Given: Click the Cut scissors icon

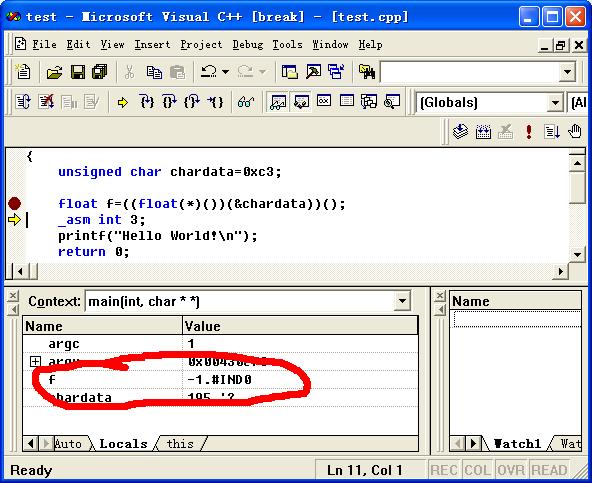Looking at the screenshot, I should click(x=130, y=72).
